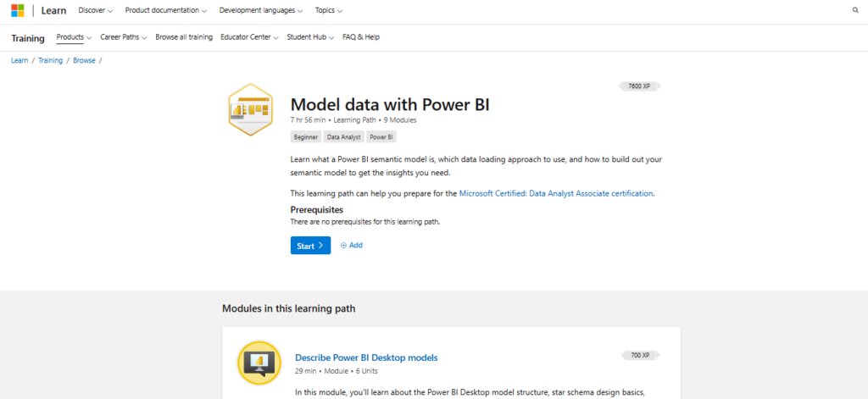
Task: Click the Data Analyst tag
Action: [344, 137]
